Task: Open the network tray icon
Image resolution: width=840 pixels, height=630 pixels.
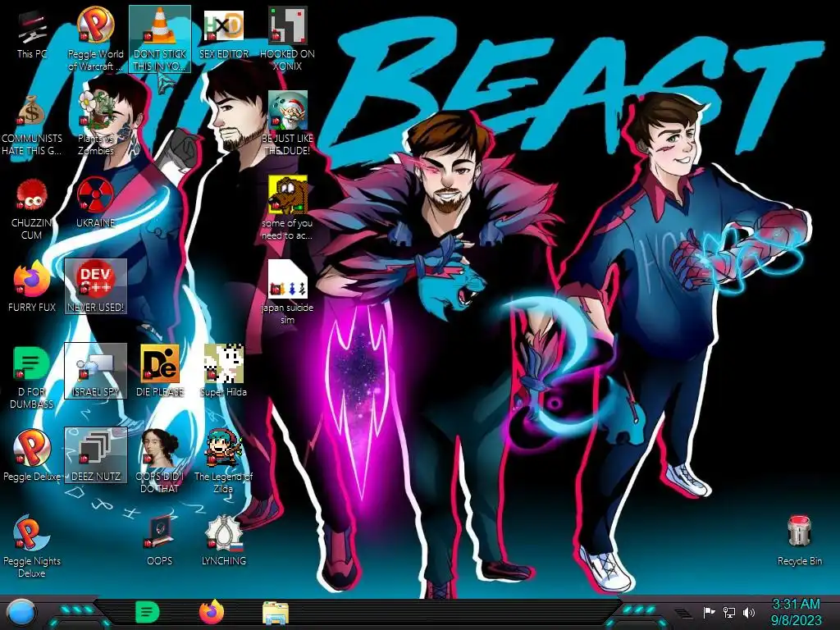Action: click(728, 612)
